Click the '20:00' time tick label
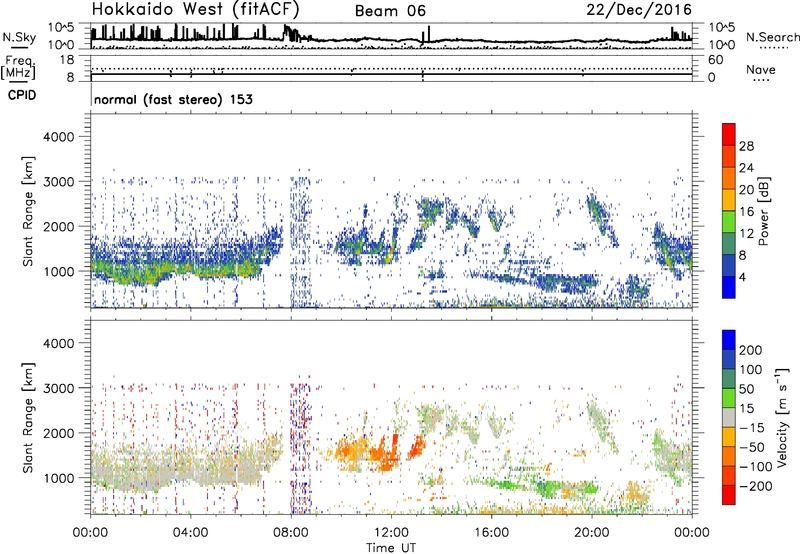This screenshot has width=800, height=554. (x=591, y=533)
